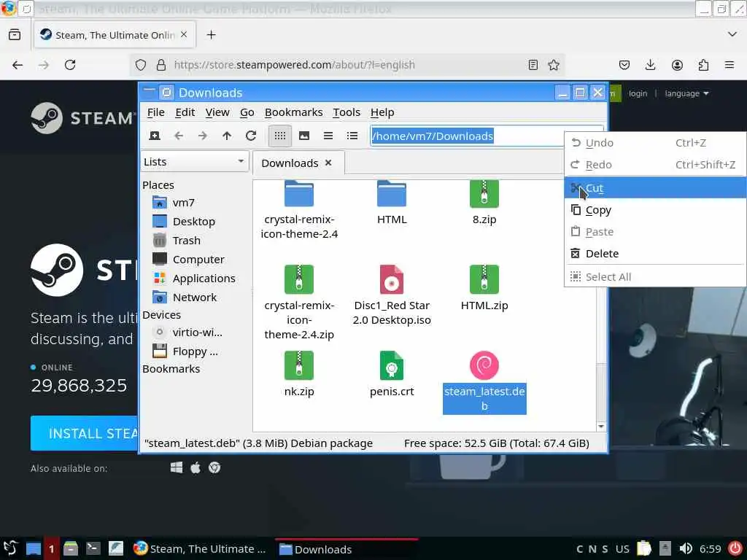Switch to thumbnail view mode
Viewport: 747px width, 560px height.
coord(304,136)
